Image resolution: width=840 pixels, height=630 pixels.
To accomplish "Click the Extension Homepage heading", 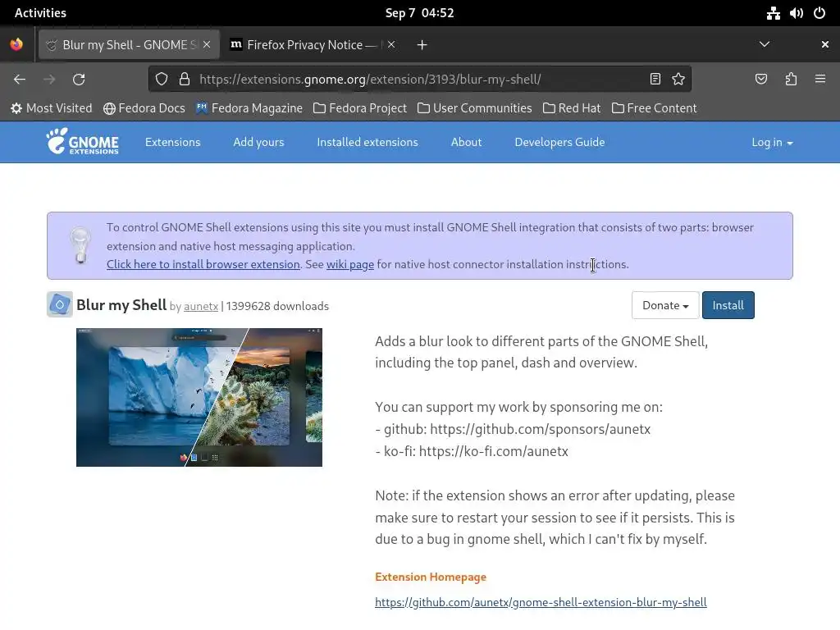I will click(431, 577).
